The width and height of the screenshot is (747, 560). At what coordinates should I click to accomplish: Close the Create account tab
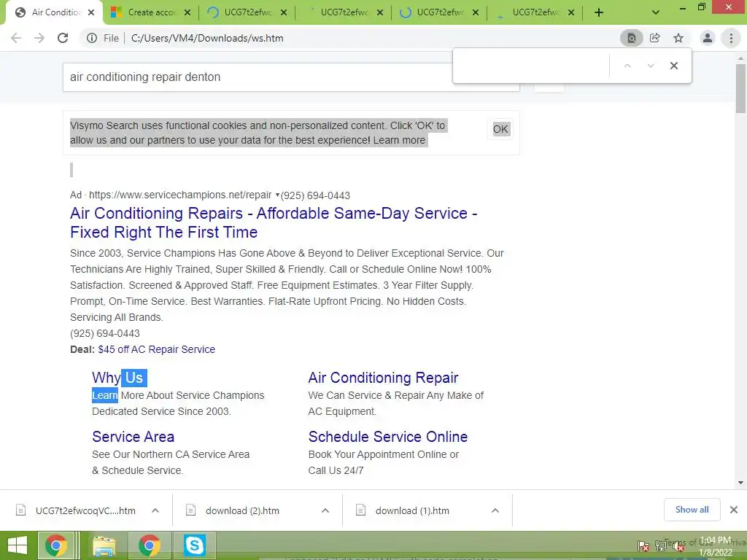point(187,13)
